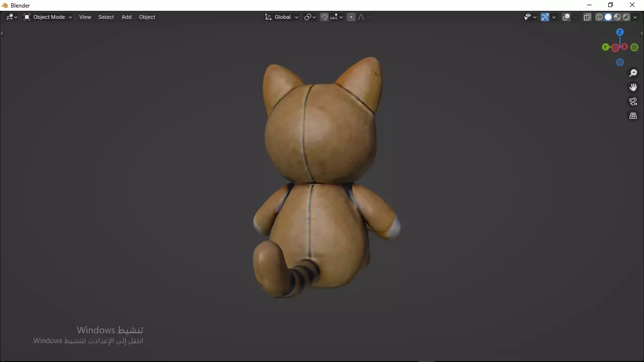The height and width of the screenshot is (362, 644).
Task: Switch to wireframe viewport shading
Action: (599, 17)
